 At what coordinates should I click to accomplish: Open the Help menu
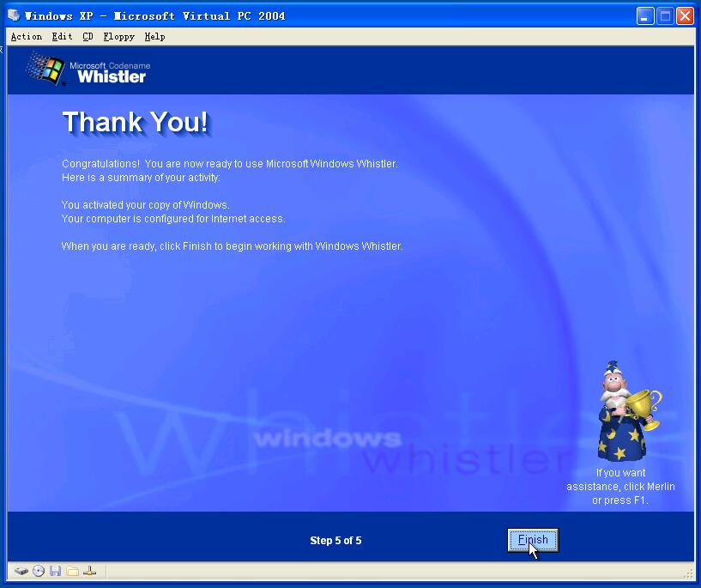154,37
